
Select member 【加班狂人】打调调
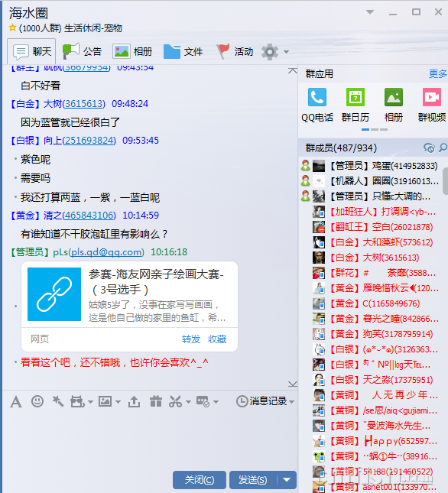tap(372, 212)
